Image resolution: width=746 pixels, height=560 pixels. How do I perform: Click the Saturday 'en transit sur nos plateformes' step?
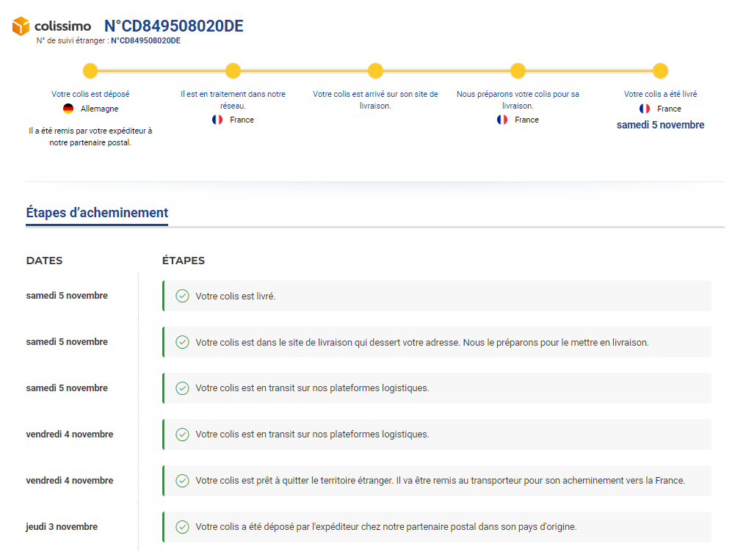coord(312,388)
